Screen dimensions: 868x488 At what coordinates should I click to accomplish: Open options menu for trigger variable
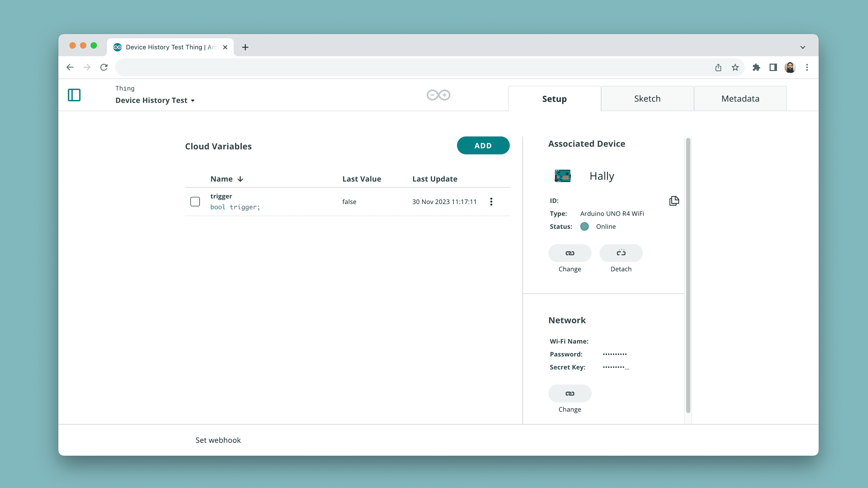491,201
